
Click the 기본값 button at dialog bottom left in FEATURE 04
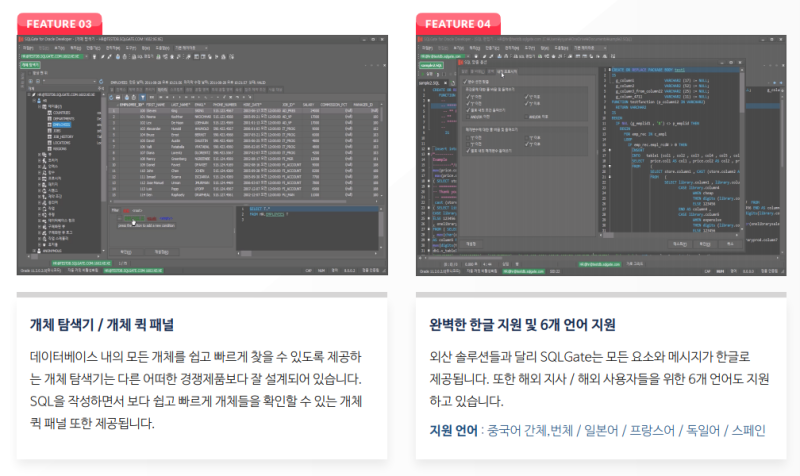coord(470,244)
